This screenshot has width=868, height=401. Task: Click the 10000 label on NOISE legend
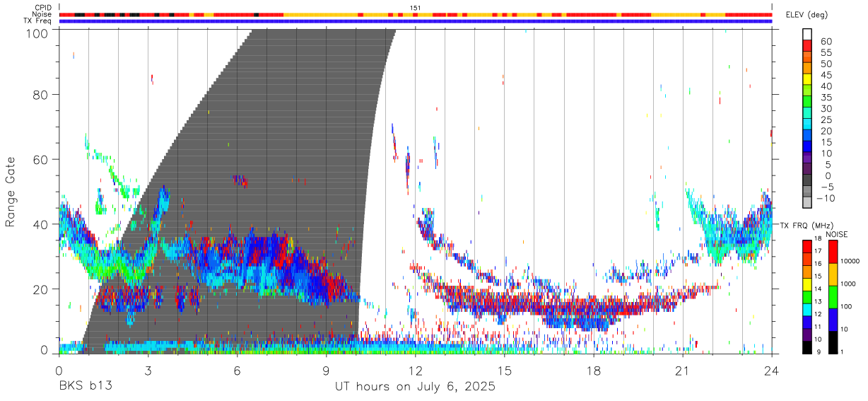[x=851, y=262]
